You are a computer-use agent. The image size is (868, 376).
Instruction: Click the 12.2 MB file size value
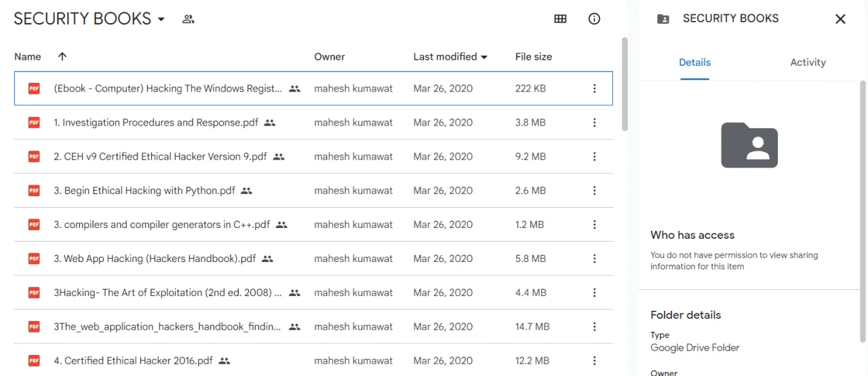(532, 360)
